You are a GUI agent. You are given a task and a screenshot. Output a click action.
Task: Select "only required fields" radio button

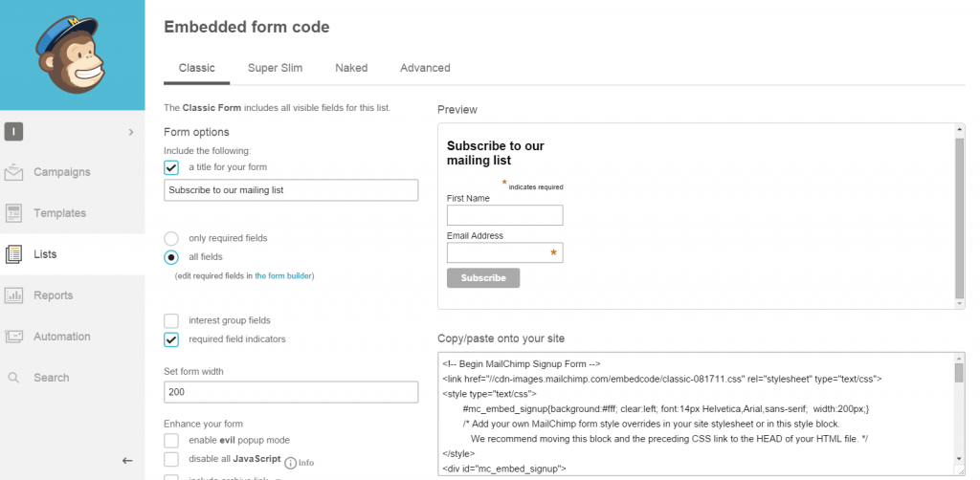tap(171, 238)
